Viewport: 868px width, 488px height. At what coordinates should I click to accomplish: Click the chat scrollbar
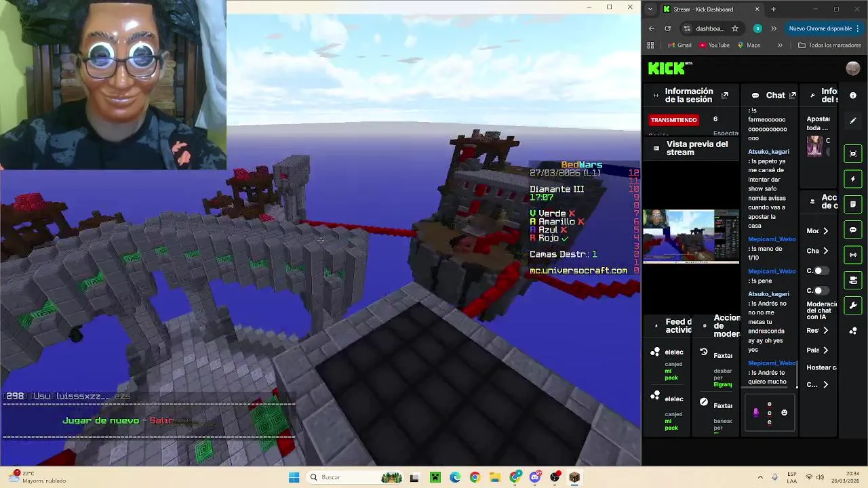click(x=797, y=375)
